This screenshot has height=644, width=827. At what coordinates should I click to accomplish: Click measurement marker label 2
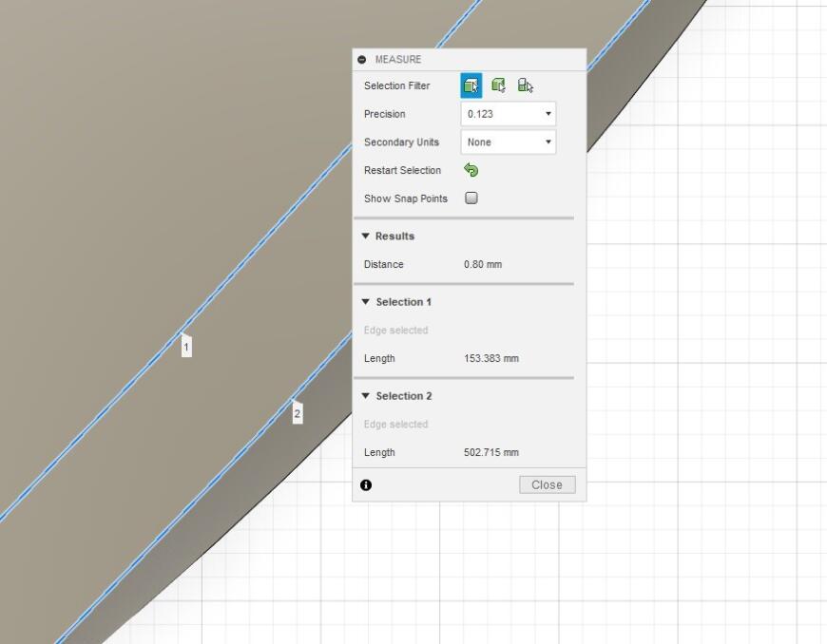pyautogui.click(x=298, y=413)
